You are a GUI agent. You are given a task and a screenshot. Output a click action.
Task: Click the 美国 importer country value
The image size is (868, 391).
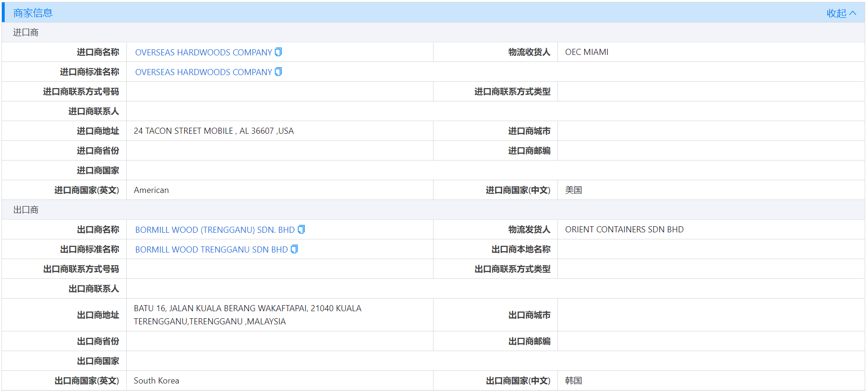coord(573,190)
